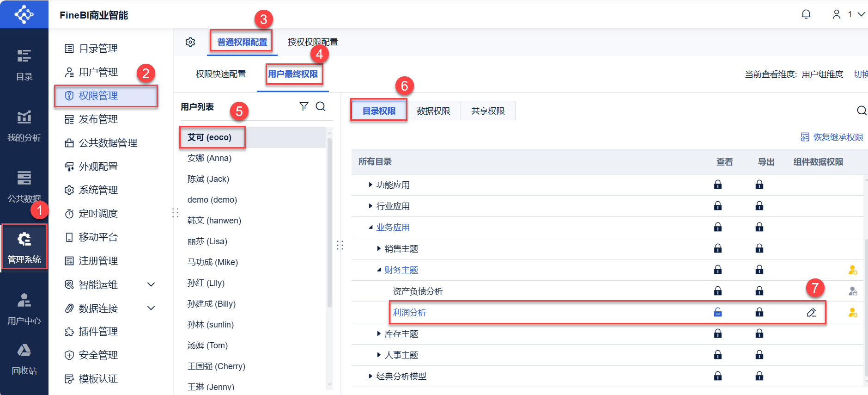Expand the 库存主题 folder
Screen dimensions: 868x395
click(379, 333)
